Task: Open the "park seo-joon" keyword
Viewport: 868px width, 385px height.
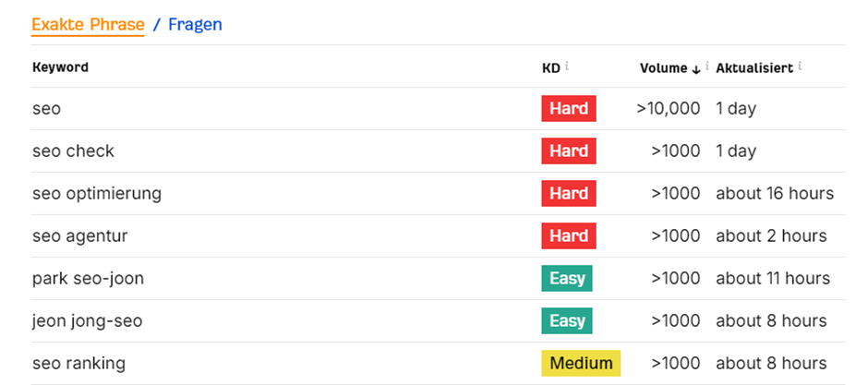Action: point(88,278)
